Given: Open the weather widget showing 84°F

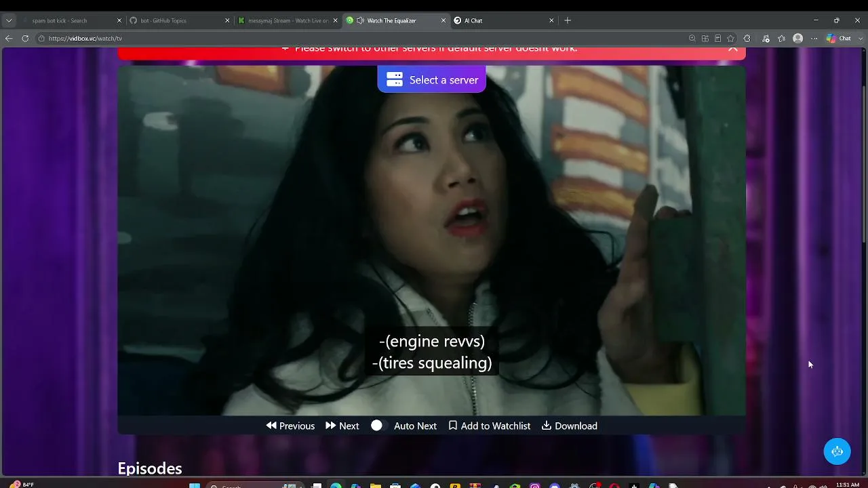Looking at the screenshot, I should coord(22,485).
